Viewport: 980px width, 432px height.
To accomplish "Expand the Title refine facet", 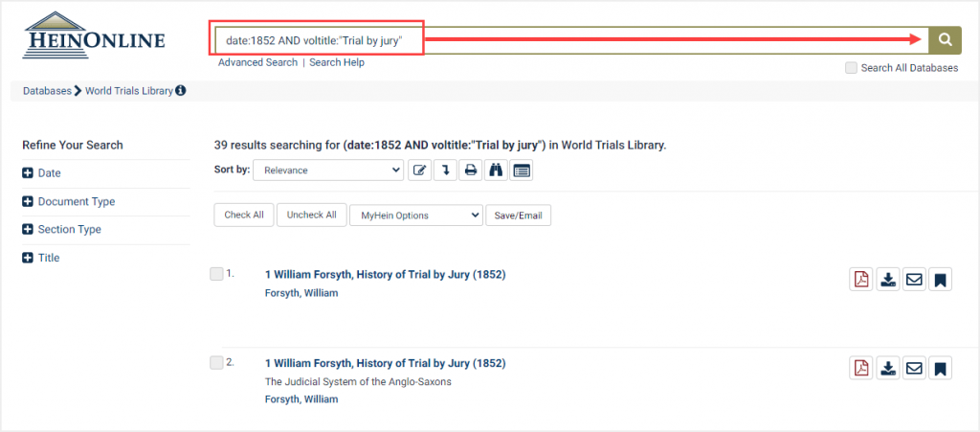I will [40, 258].
